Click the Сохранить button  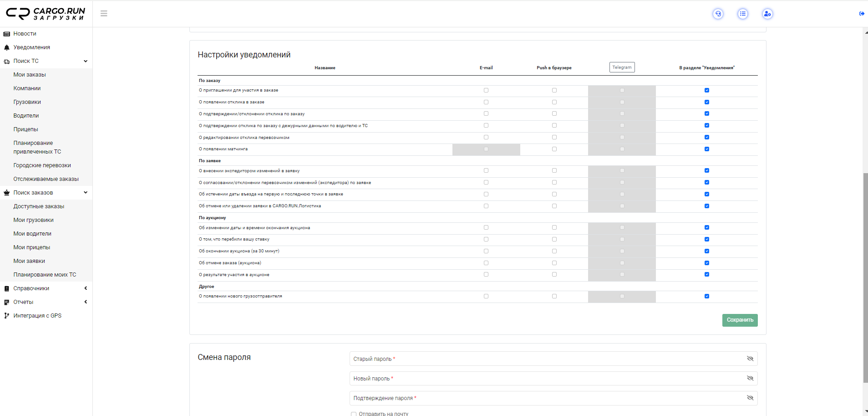coord(740,320)
